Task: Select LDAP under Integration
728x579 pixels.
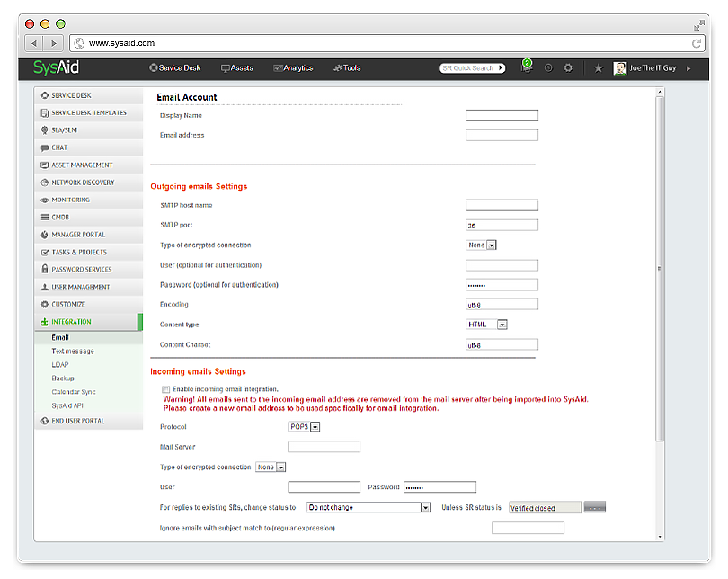Action: tap(60, 364)
